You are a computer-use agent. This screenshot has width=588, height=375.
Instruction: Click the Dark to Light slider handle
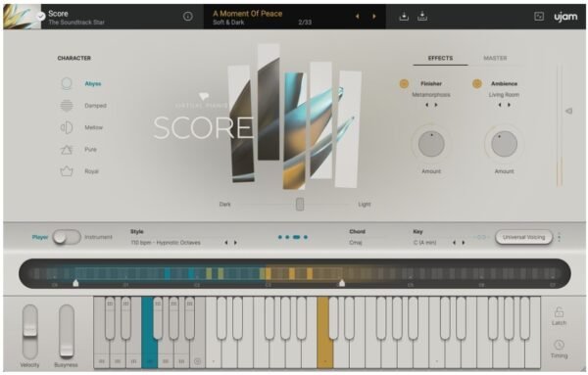coord(300,205)
